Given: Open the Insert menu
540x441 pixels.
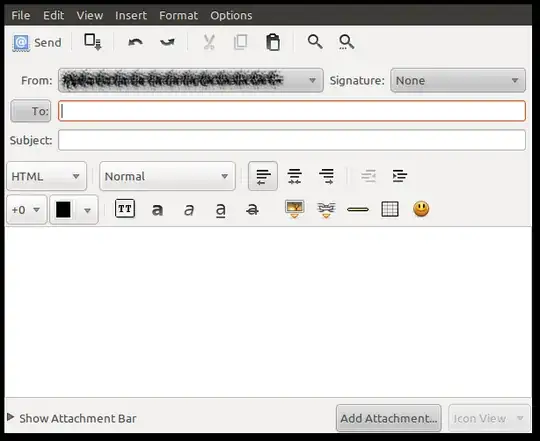Looking at the screenshot, I should coord(131,15).
